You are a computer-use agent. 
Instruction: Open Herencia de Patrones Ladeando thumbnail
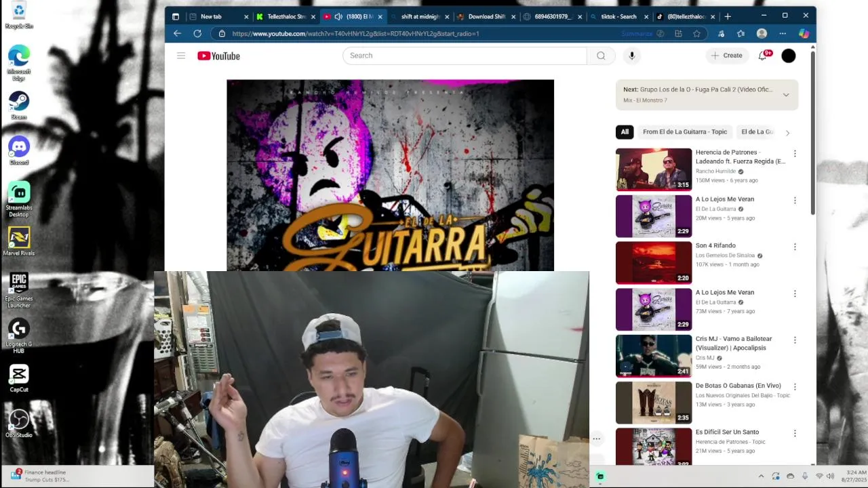tap(654, 169)
